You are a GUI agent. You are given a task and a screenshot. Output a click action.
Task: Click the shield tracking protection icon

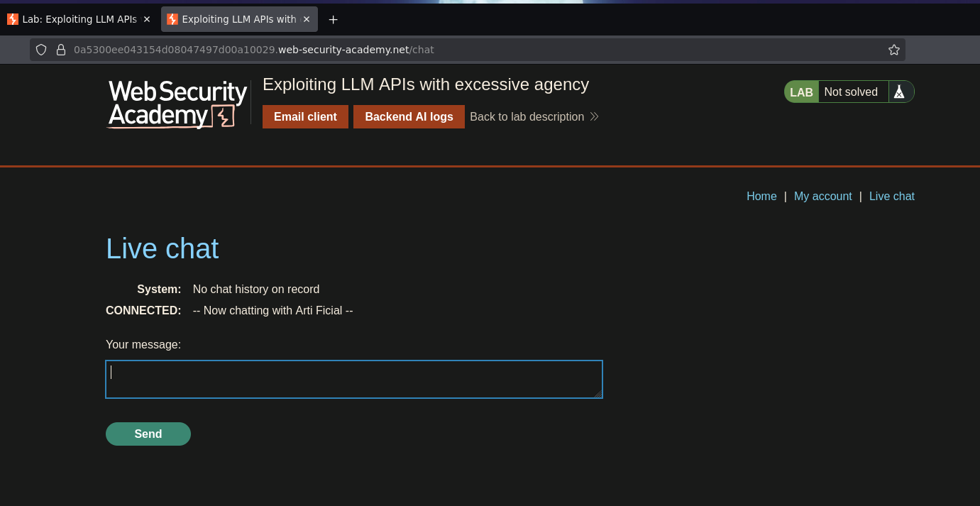tap(41, 50)
